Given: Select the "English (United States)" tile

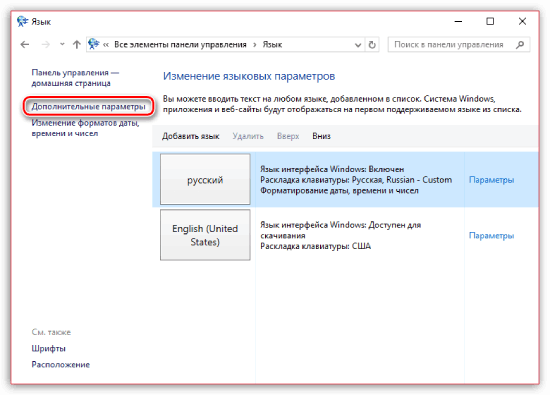Looking at the screenshot, I should pos(205,235).
